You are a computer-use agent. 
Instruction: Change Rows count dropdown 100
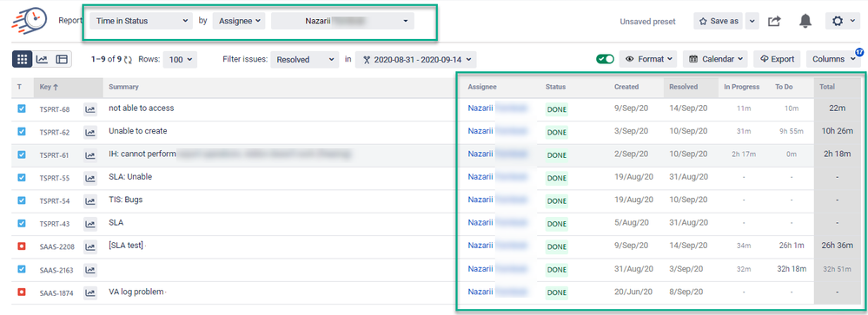180,59
